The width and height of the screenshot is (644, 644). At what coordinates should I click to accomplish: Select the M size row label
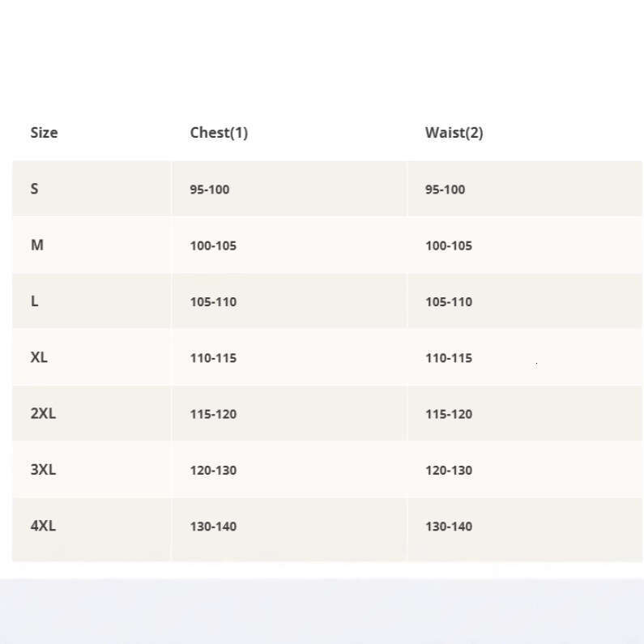click(36, 245)
